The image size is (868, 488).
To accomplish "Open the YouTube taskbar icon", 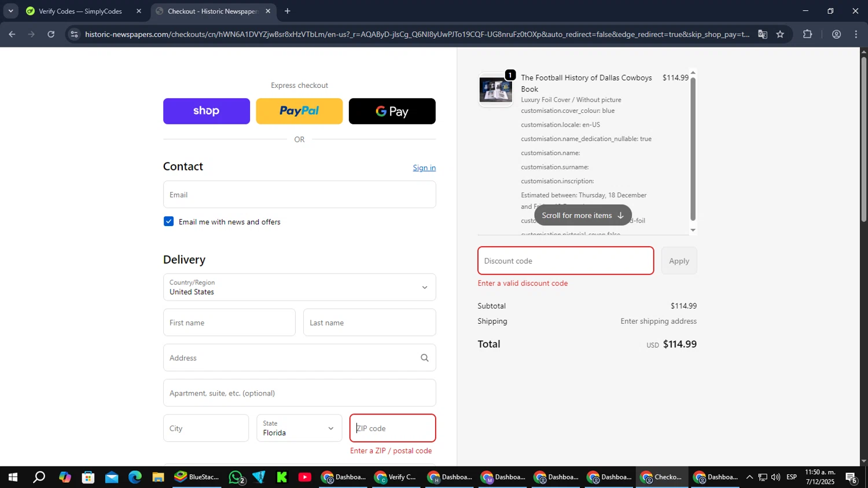I will point(305,478).
